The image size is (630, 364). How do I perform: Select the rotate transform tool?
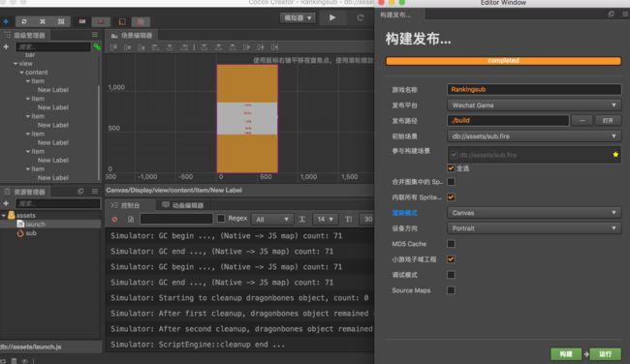[24, 21]
